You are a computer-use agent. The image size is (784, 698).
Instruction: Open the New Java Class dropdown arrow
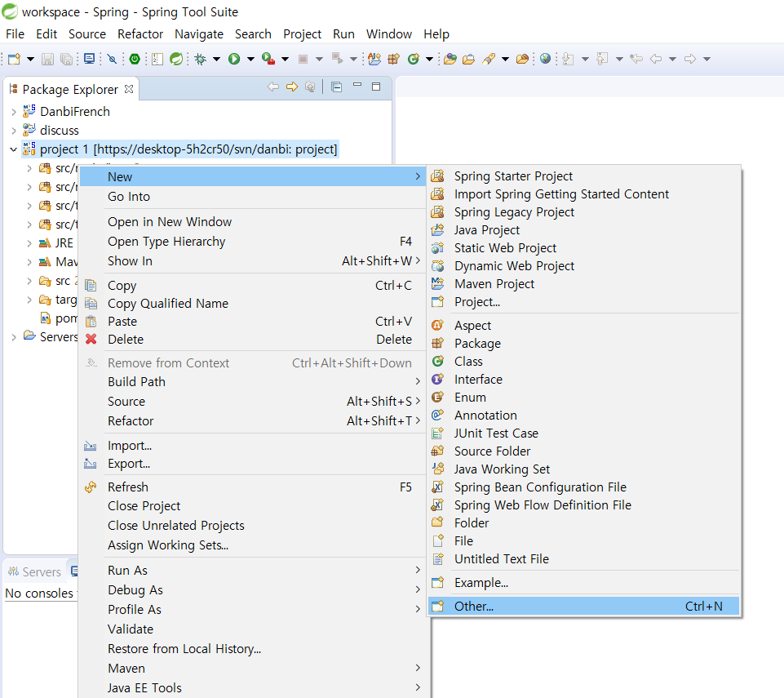click(429, 59)
